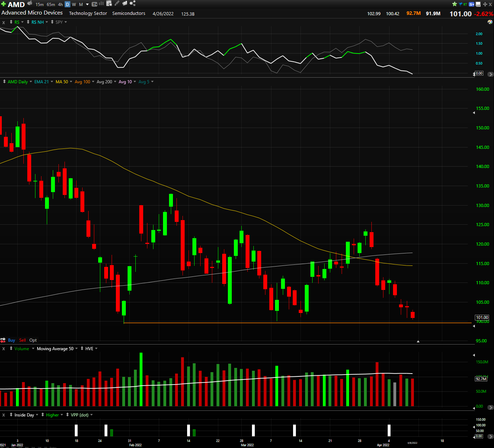Open the notes icon in the toolbar

[x=125, y=3]
